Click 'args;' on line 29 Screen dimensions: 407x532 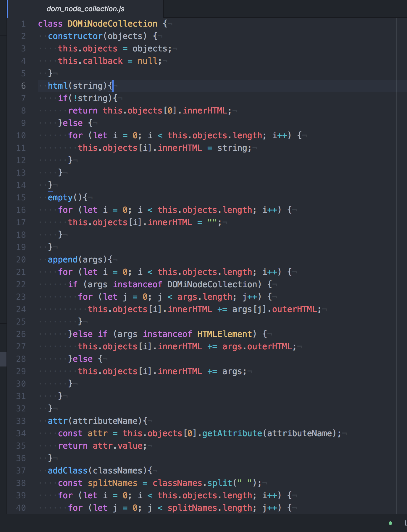click(x=234, y=371)
